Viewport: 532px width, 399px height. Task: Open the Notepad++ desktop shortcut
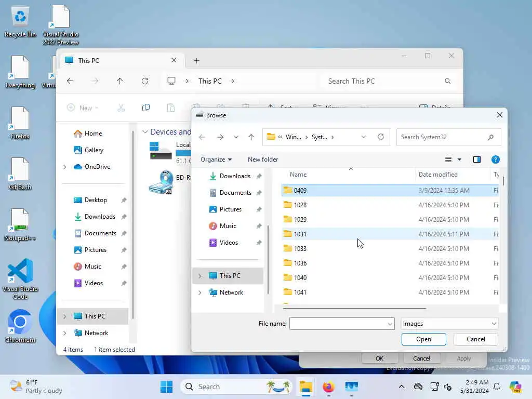click(20, 225)
